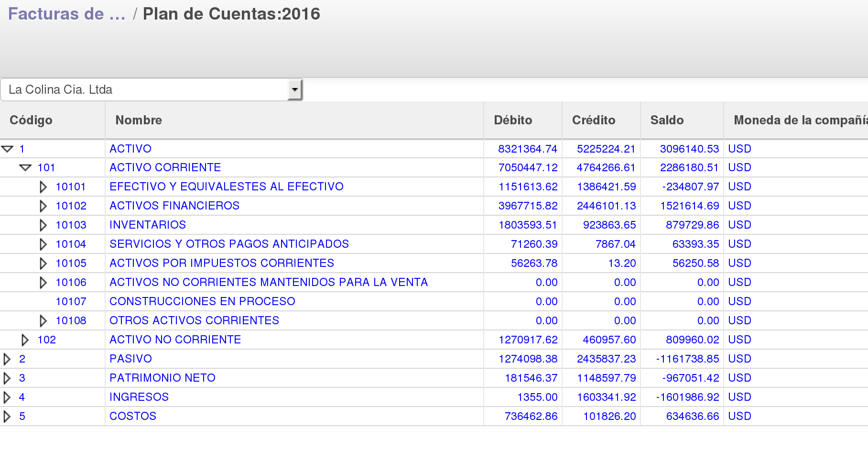Sort by the Saldo column header
Image resolution: width=868 pixels, height=462 pixels.
667,120
